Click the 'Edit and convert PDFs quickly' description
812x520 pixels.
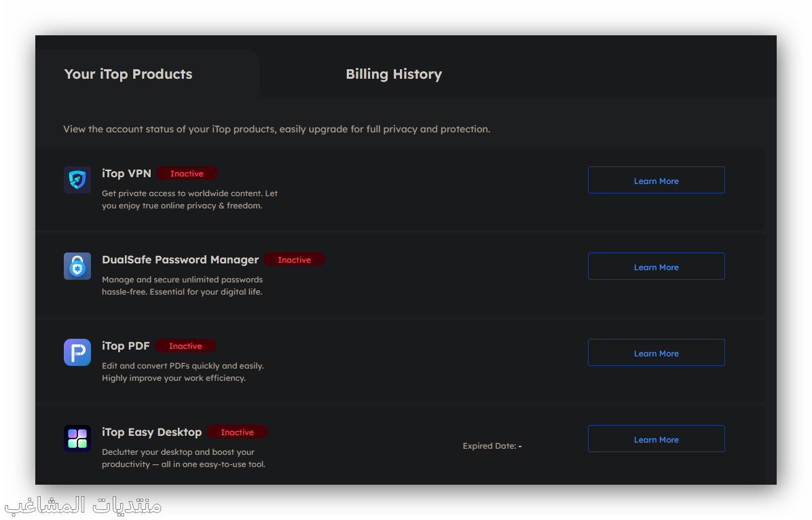pos(183,372)
